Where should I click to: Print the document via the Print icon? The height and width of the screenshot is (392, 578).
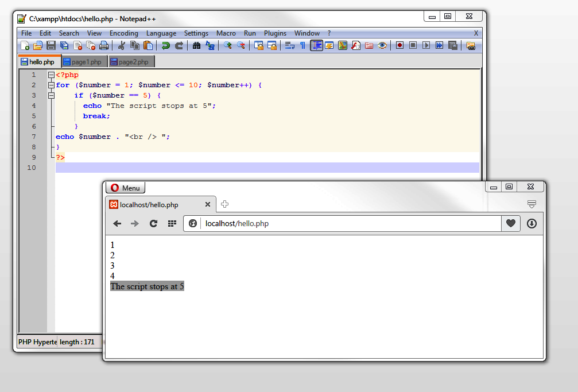[x=103, y=45]
